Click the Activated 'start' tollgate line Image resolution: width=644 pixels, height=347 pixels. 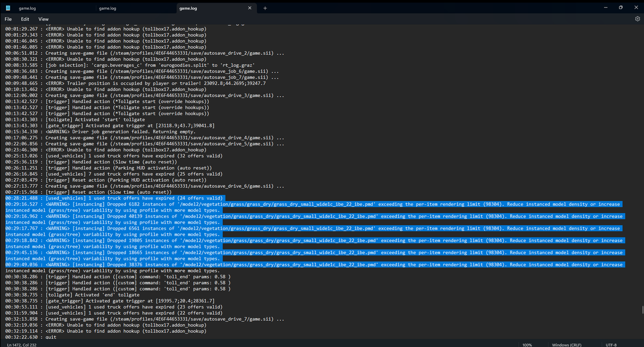tap(75, 119)
